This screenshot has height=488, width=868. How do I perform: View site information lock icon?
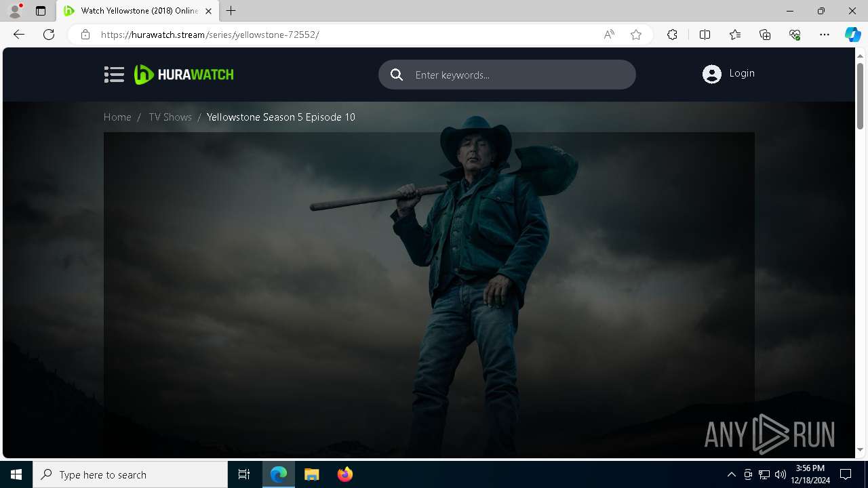pyautogui.click(x=85, y=35)
